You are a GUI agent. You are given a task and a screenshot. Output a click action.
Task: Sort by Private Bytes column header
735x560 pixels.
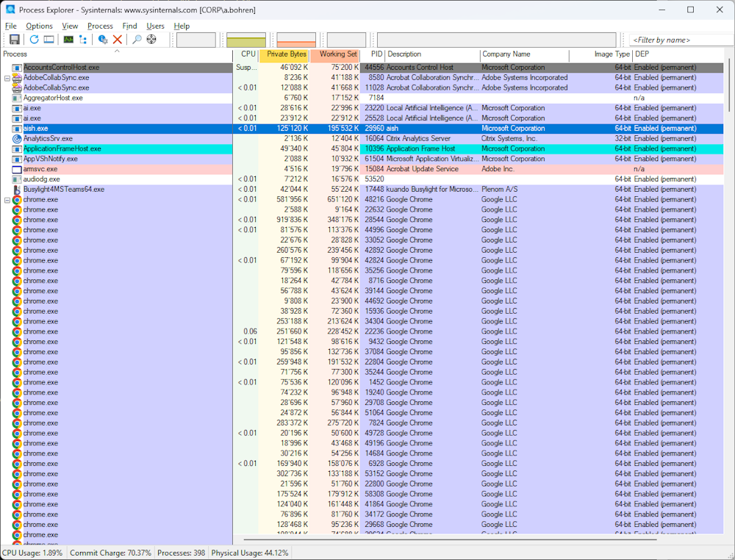pyautogui.click(x=284, y=54)
